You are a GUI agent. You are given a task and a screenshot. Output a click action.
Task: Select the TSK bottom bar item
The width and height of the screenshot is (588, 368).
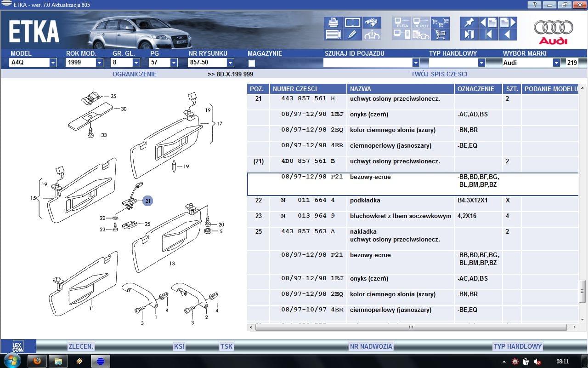(226, 346)
